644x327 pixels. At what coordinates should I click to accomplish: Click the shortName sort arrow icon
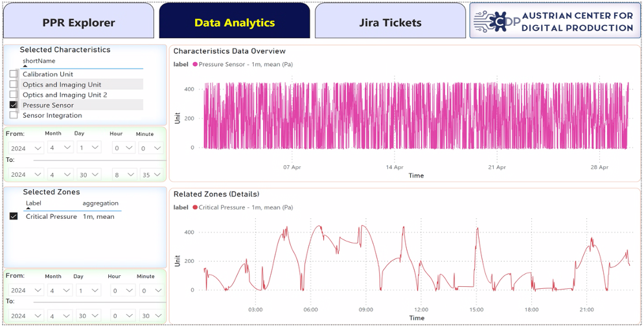(25, 65)
